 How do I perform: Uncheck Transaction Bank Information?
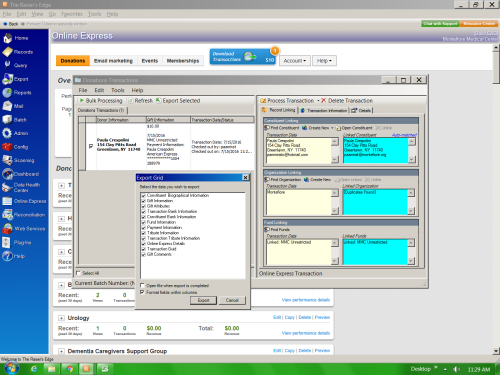click(144, 212)
